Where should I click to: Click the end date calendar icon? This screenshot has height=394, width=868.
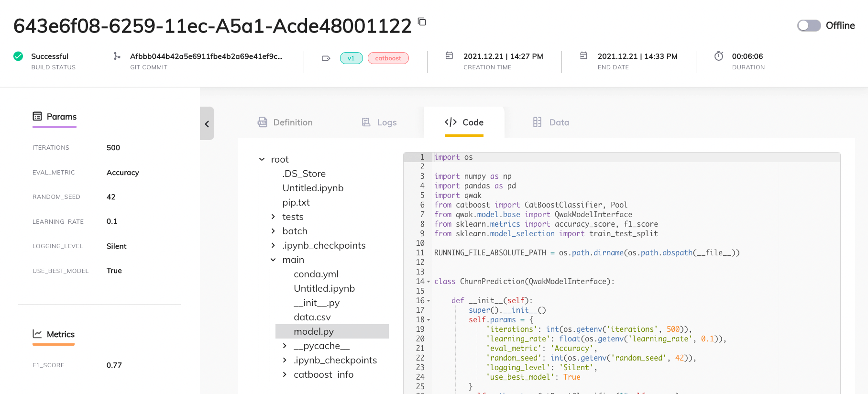click(x=584, y=55)
